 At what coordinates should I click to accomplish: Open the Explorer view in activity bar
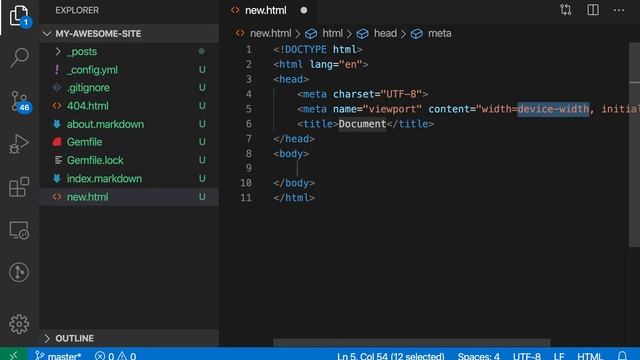pos(19,16)
